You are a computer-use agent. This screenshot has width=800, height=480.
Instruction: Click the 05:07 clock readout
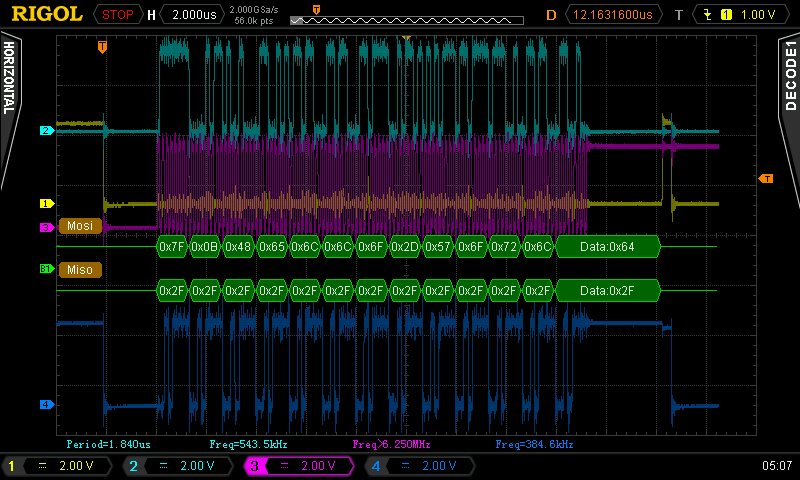(777, 466)
